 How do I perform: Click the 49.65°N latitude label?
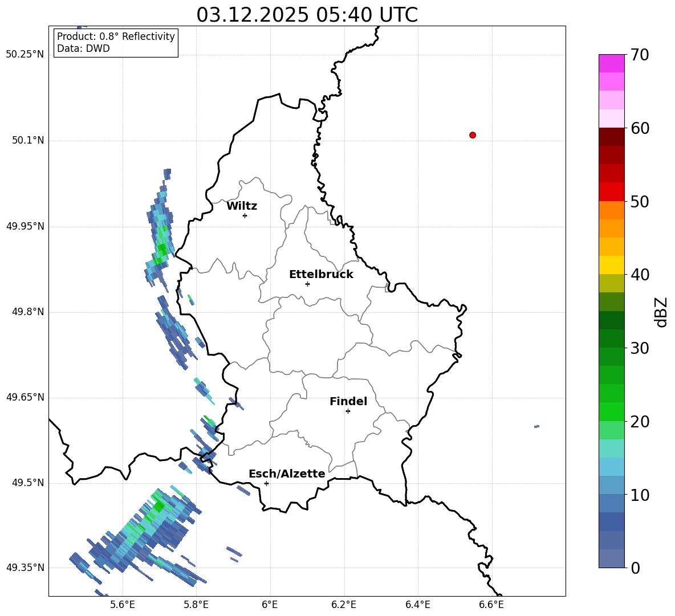pos(25,397)
